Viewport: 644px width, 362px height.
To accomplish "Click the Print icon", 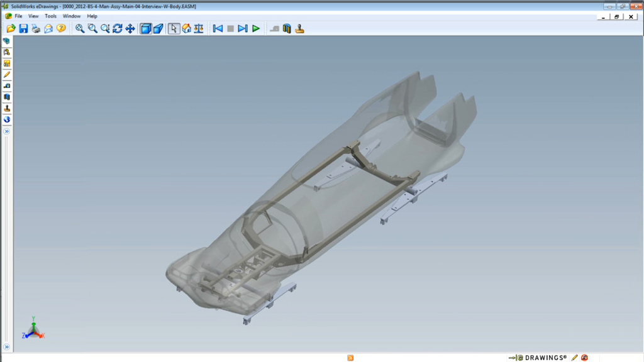I will click(36, 28).
